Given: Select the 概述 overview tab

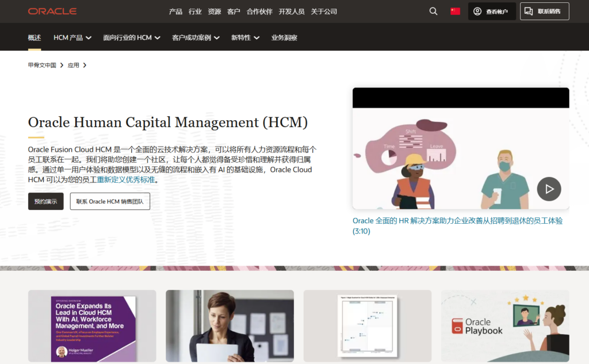Looking at the screenshot, I should pos(35,38).
